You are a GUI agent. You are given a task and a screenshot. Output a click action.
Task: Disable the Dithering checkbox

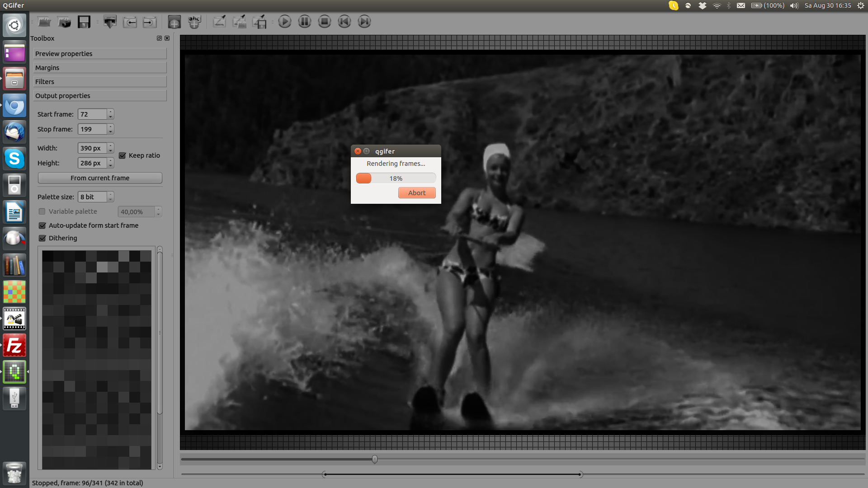click(x=42, y=238)
